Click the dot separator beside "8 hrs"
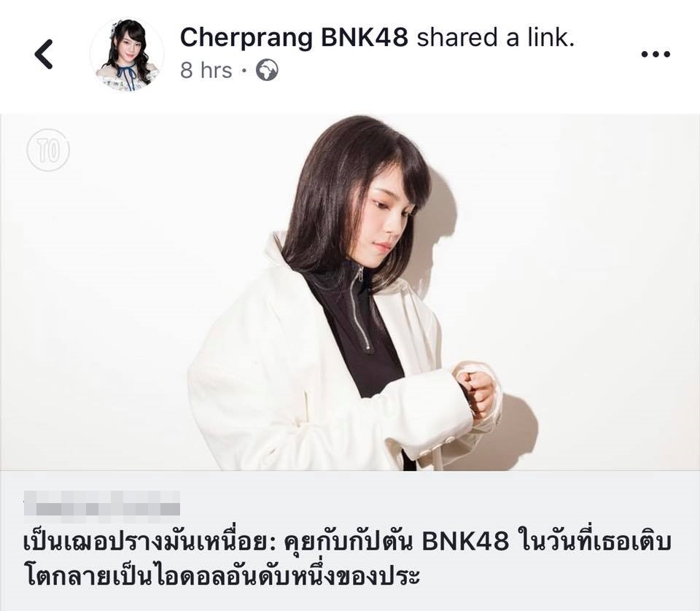 coord(244,71)
